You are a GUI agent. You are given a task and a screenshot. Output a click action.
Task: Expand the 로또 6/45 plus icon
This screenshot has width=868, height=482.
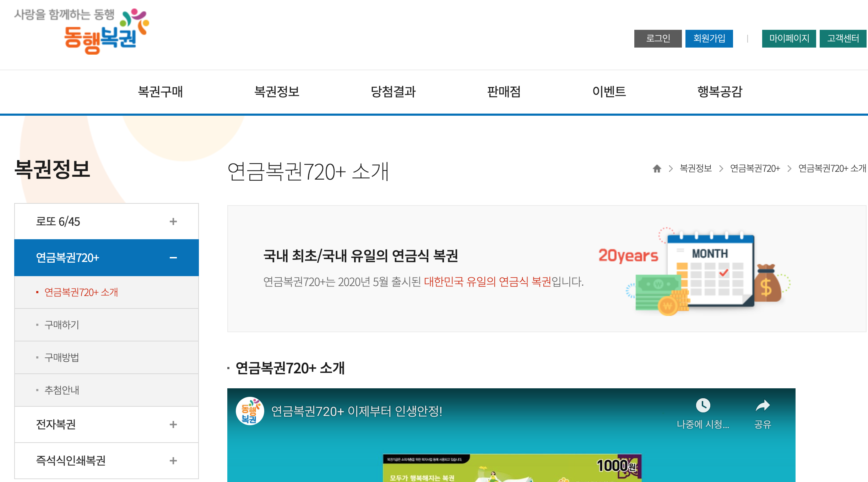tap(173, 221)
